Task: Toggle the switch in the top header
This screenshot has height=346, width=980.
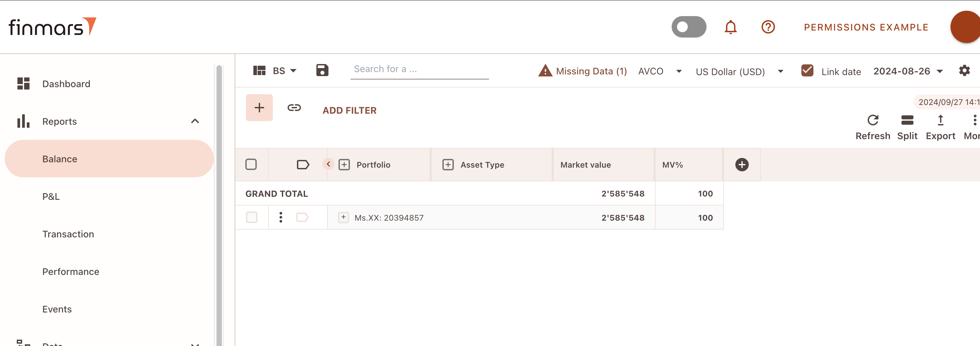Action: pyautogui.click(x=689, y=27)
